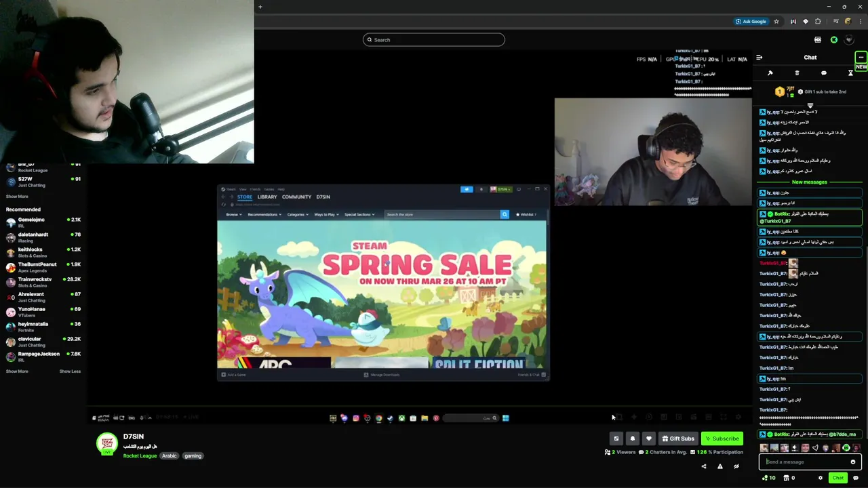Open new browser tab with plus
Image resolution: width=868 pixels, height=488 pixels.
coord(260,7)
